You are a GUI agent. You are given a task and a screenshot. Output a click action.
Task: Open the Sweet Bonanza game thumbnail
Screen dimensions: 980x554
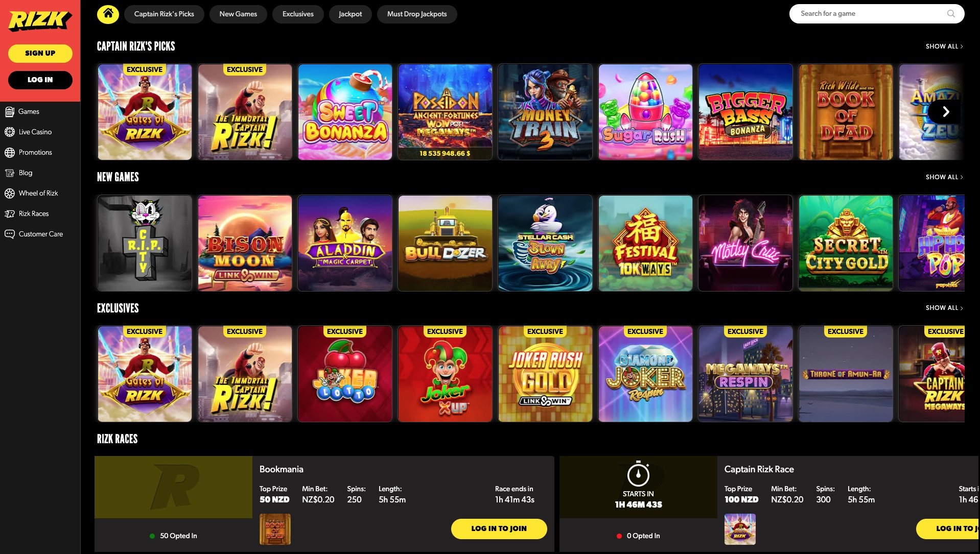point(345,112)
